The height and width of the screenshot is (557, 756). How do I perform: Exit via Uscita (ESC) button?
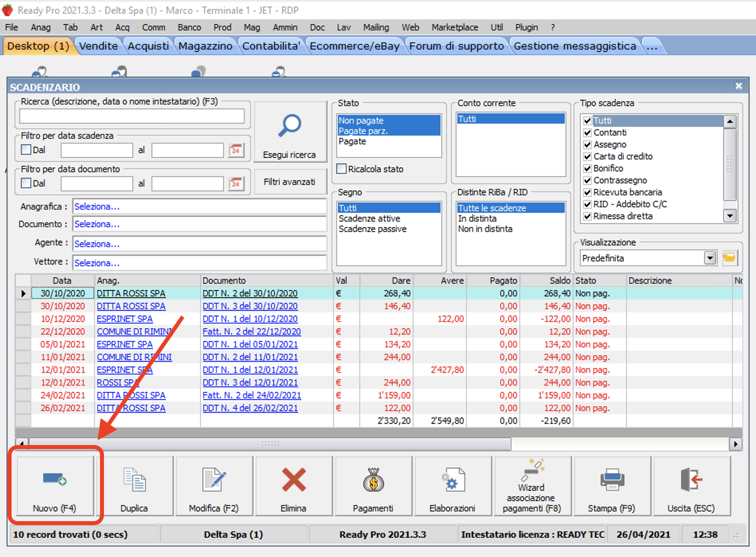(692, 486)
